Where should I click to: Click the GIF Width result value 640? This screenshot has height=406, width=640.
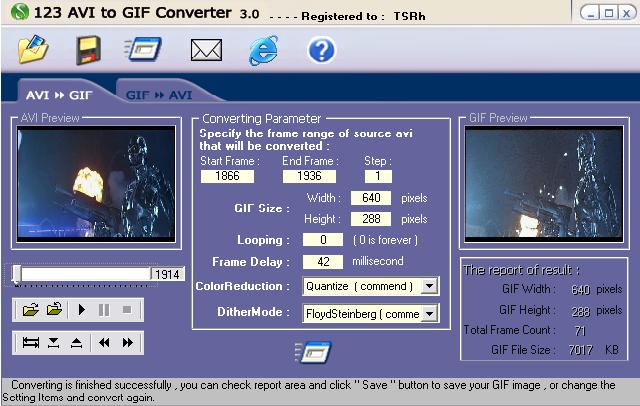(580, 289)
